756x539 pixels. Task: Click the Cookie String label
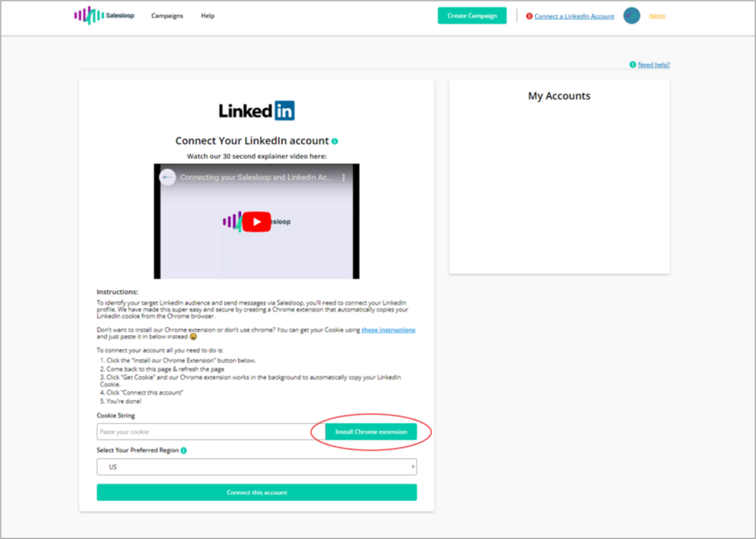[116, 416]
